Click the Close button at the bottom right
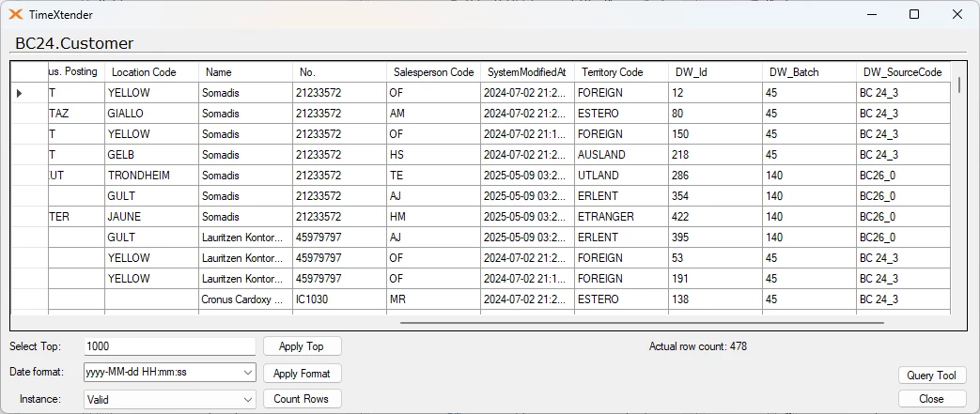Screen dimensions: 980x414 tap(932, 399)
